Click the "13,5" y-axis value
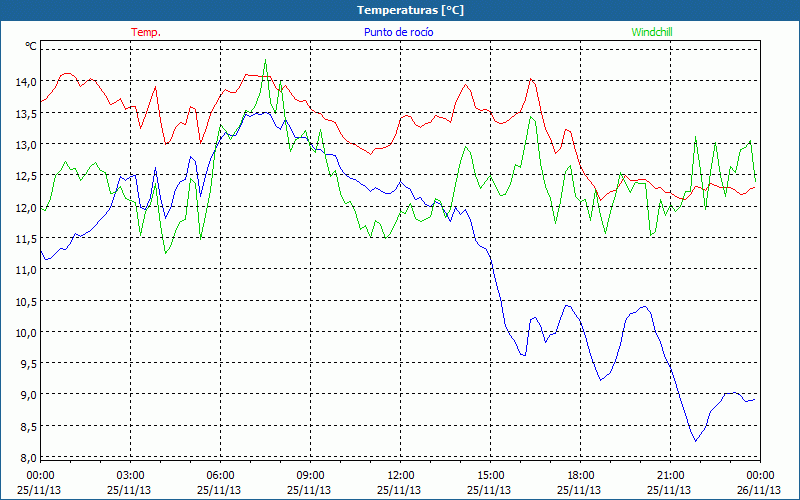 pyautogui.click(x=26, y=113)
